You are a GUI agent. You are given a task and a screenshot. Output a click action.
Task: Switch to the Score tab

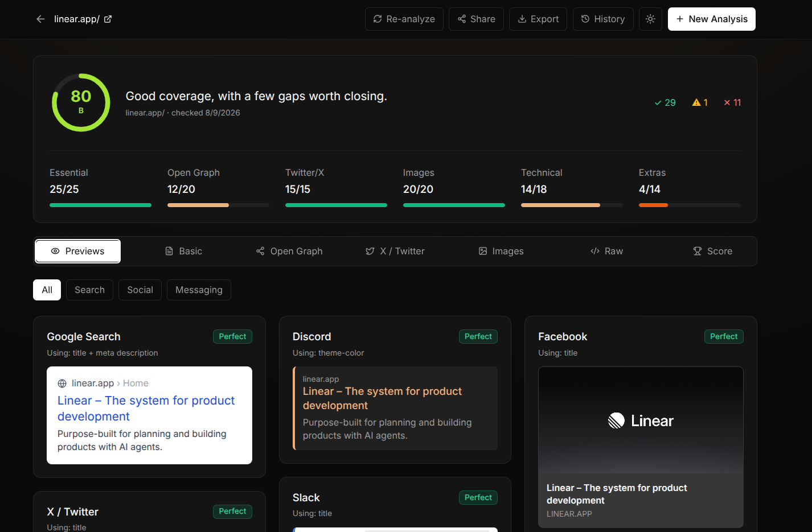click(x=713, y=251)
